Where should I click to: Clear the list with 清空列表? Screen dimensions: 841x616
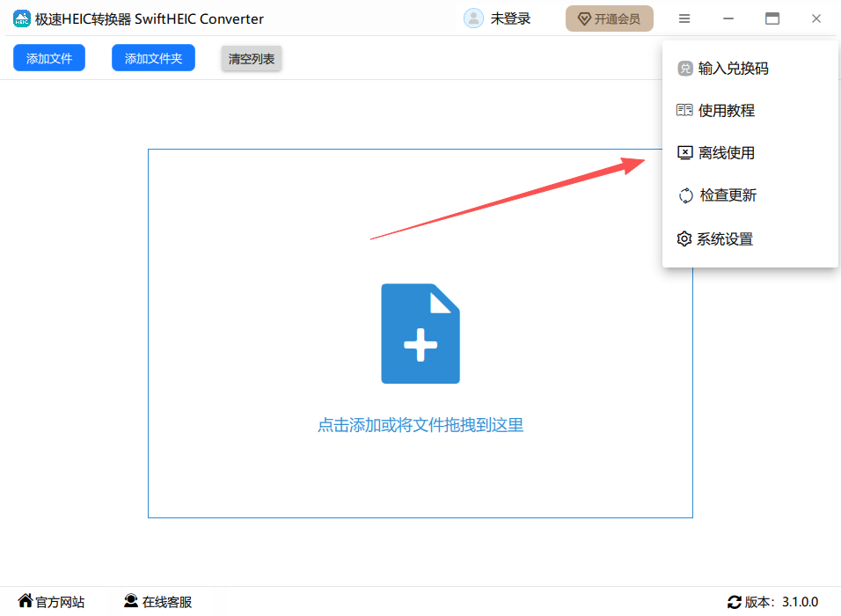coord(252,59)
